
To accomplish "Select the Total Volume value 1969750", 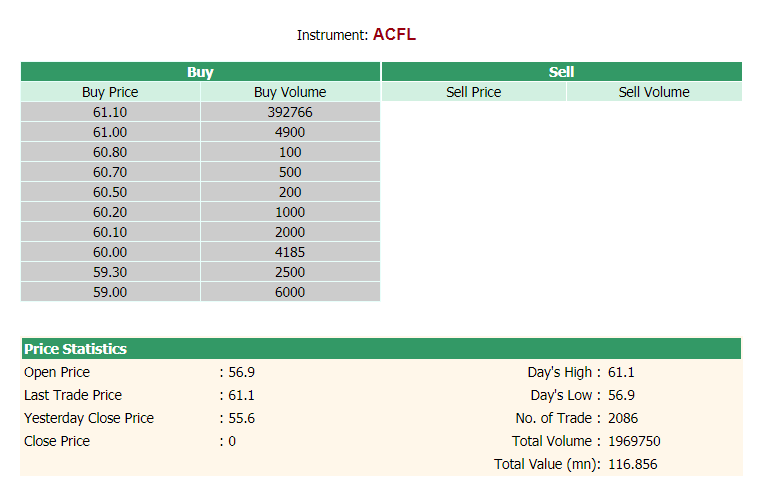I will point(634,441).
